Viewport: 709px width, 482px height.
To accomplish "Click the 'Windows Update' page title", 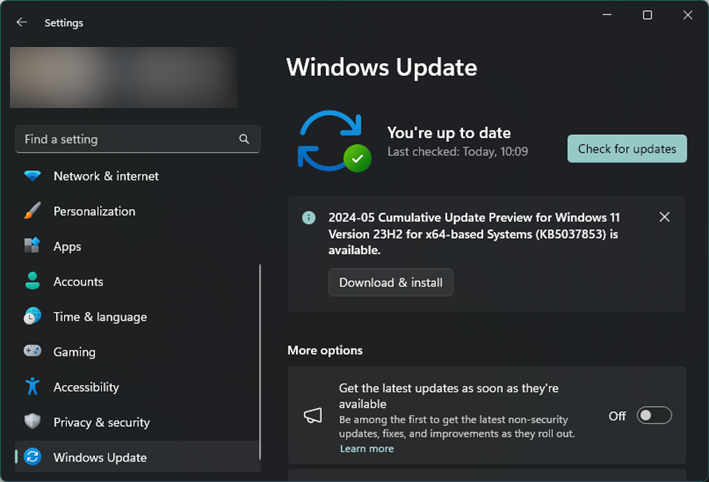I will [x=382, y=67].
